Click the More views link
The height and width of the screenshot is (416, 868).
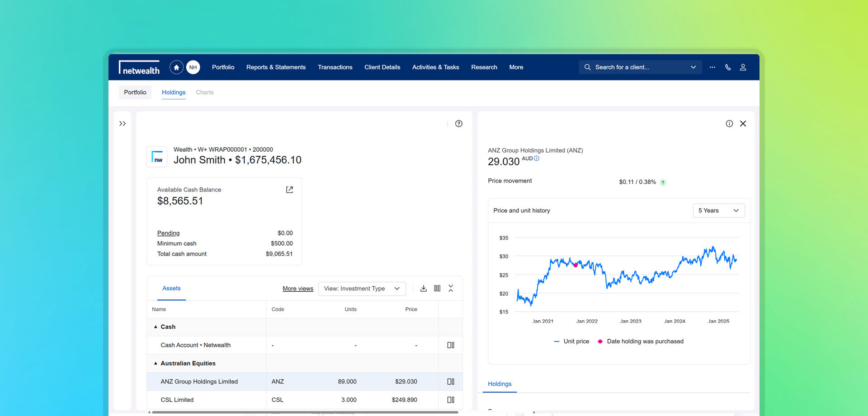tap(298, 289)
